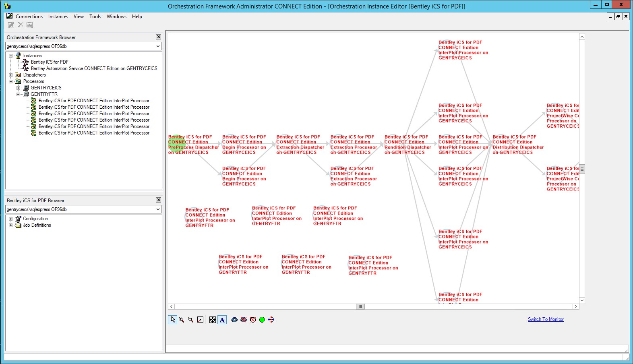This screenshot has height=364, width=633.
Task: Click the zoom out magnifier tool
Action: click(191, 320)
